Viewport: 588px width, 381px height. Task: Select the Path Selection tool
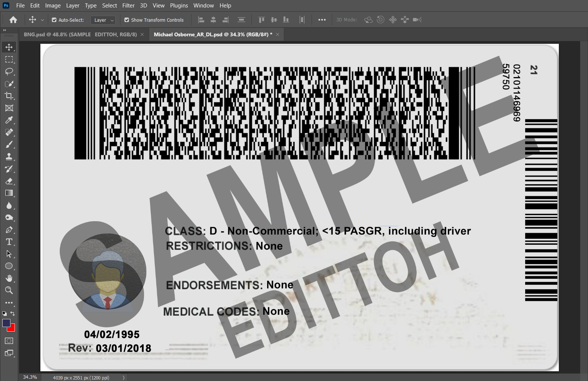[x=9, y=254]
